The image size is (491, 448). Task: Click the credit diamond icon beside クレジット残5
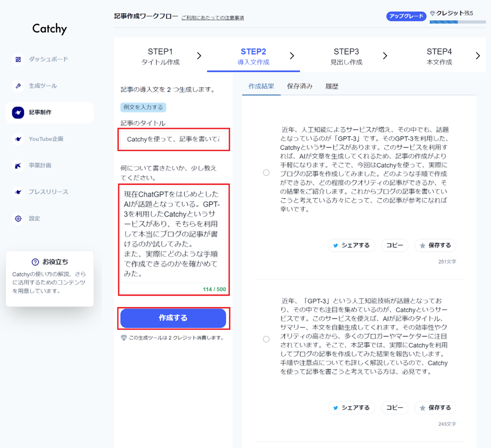click(x=432, y=13)
